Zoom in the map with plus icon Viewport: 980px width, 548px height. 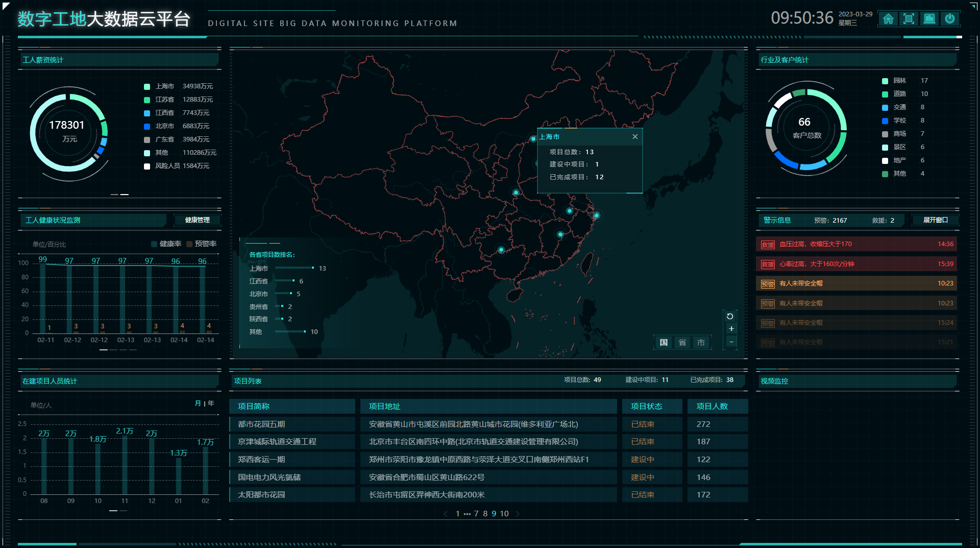731,329
